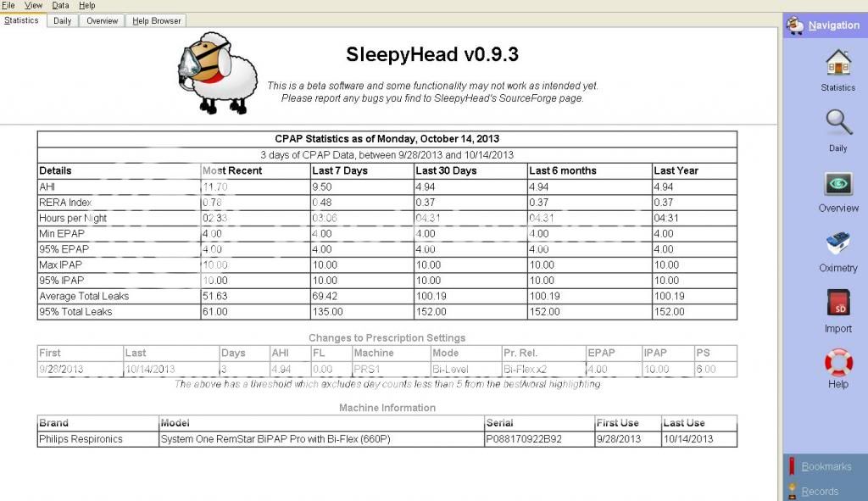Screen dimensions: 868x501
Task: Click the Import SD card icon
Action: [x=837, y=304]
